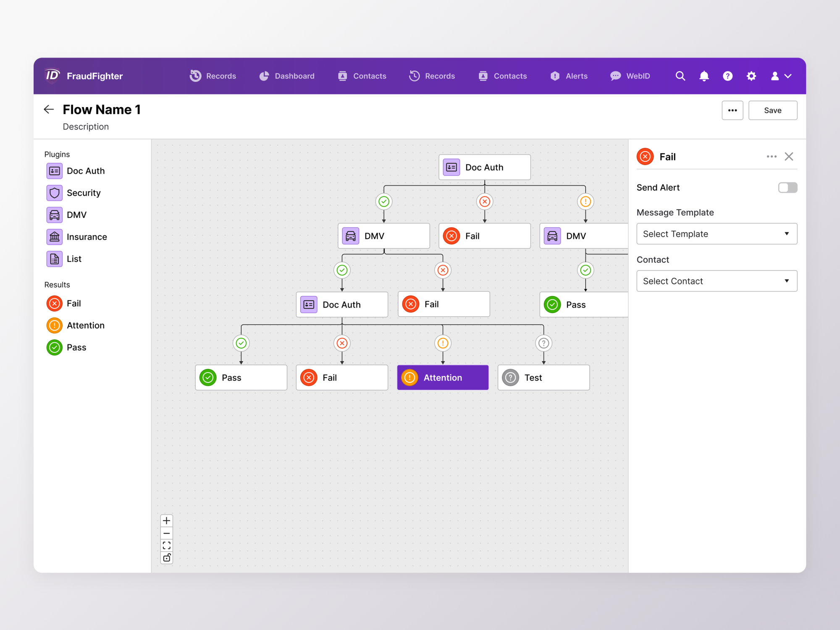Open the Select Contact dropdown
840x630 pixels.
(717, 281)
